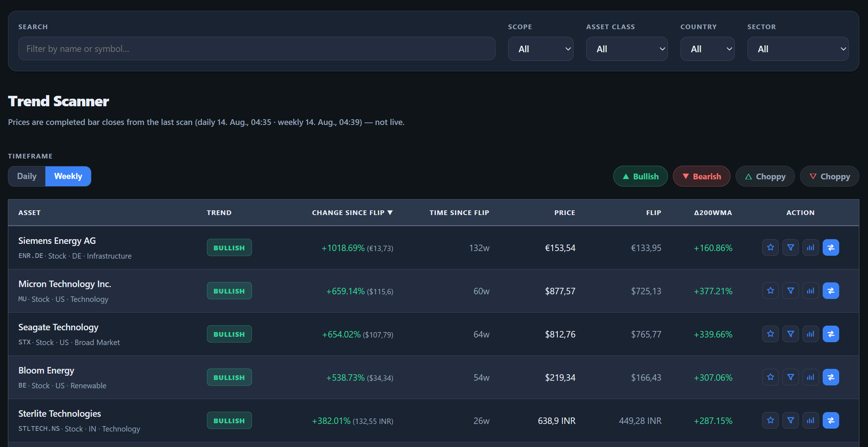
Task: Click filter icon in Sterlite Technologies row
Action: (x=790, y=420)
